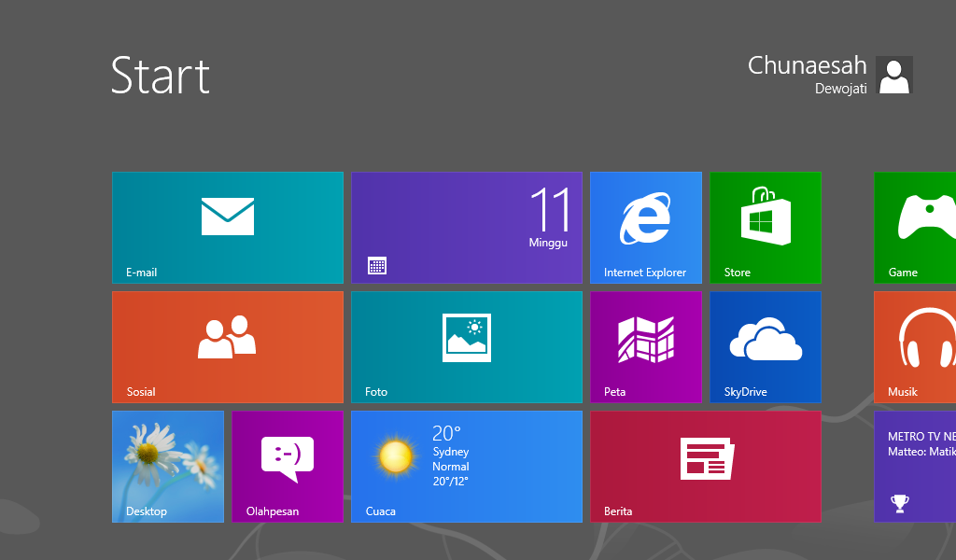This screenshot has height=560, width=956.
Task: Open the Musik headphones tile
Action: point(915,346)
